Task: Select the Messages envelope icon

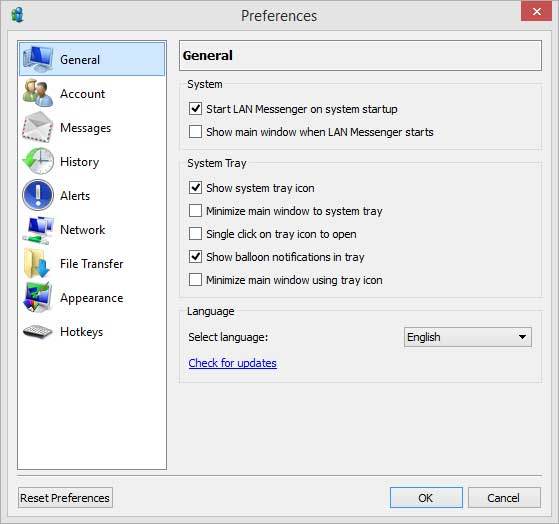Action: (x=38, y=127)
